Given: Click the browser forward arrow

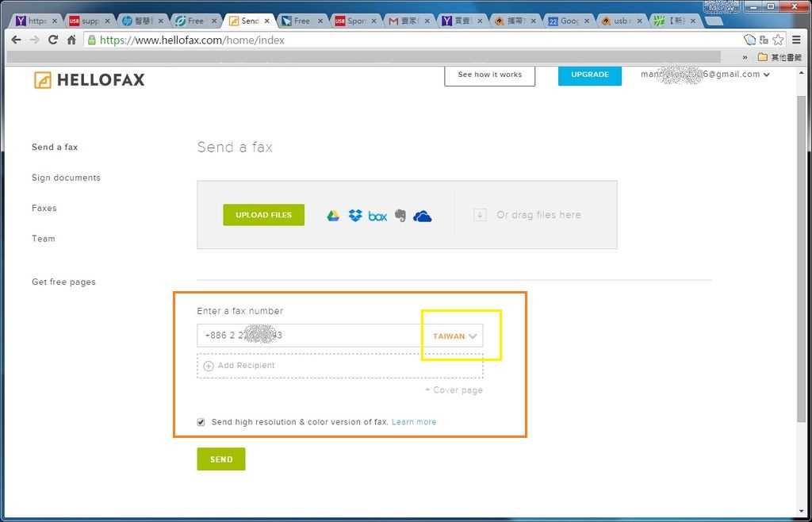Looking at the screenshot, I should 35,40.
